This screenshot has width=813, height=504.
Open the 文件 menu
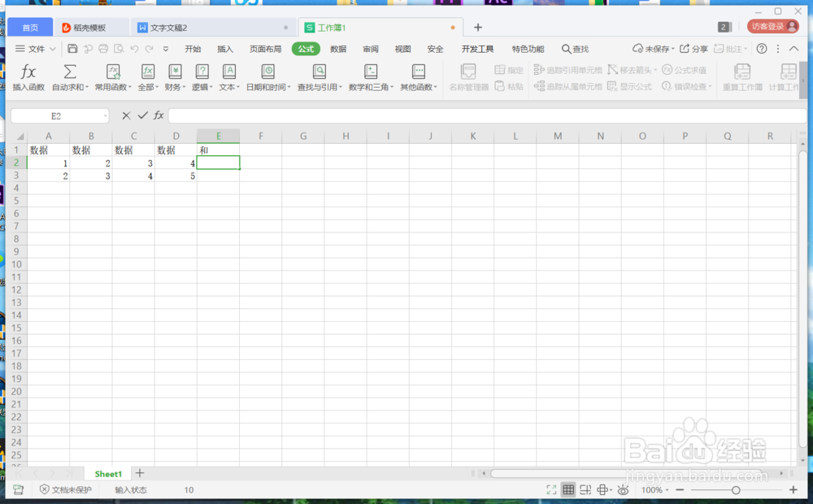tap(35, 49)
